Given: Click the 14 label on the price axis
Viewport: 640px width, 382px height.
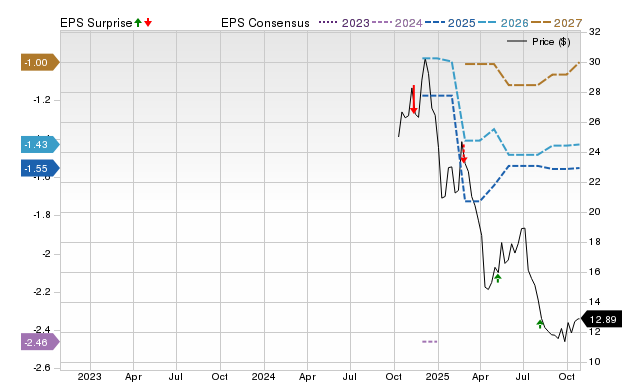Looking at the screenshot, I should (x=595, y=302).
